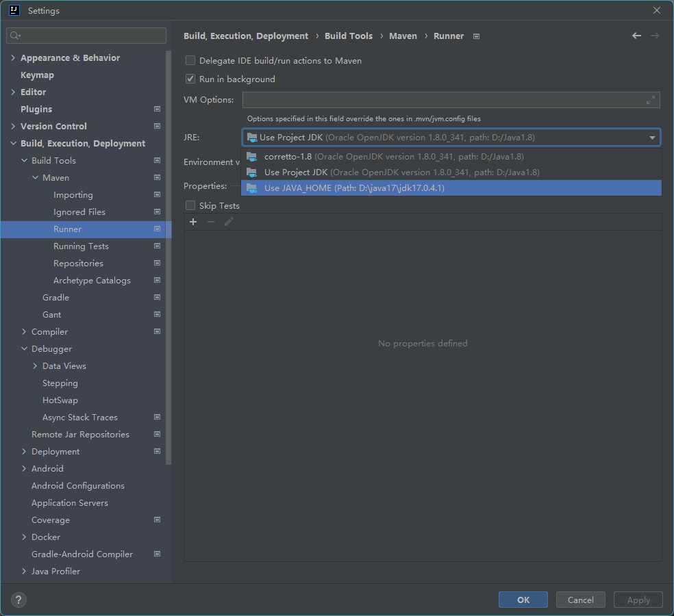Uncheck Run in background
This screenshot has width=674, height=616.
190,79
